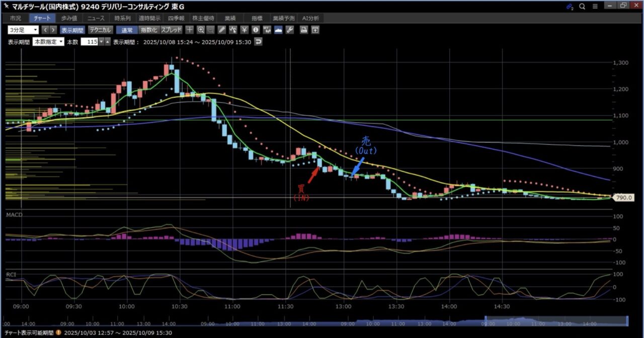Viewport: 644px width, 338px height.
Task: Open the info icon in toolbar
Action: [x=256, y=30]
